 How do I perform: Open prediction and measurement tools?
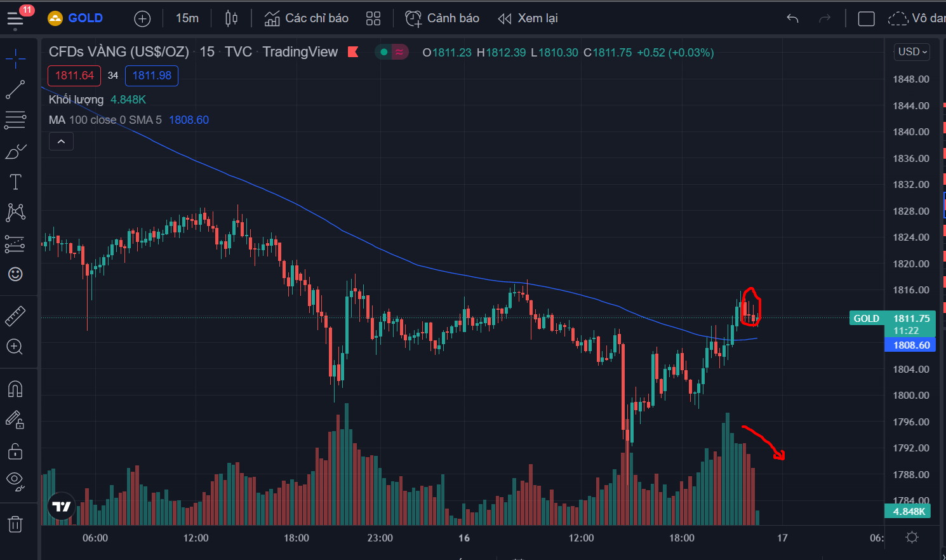pos(15,243)
